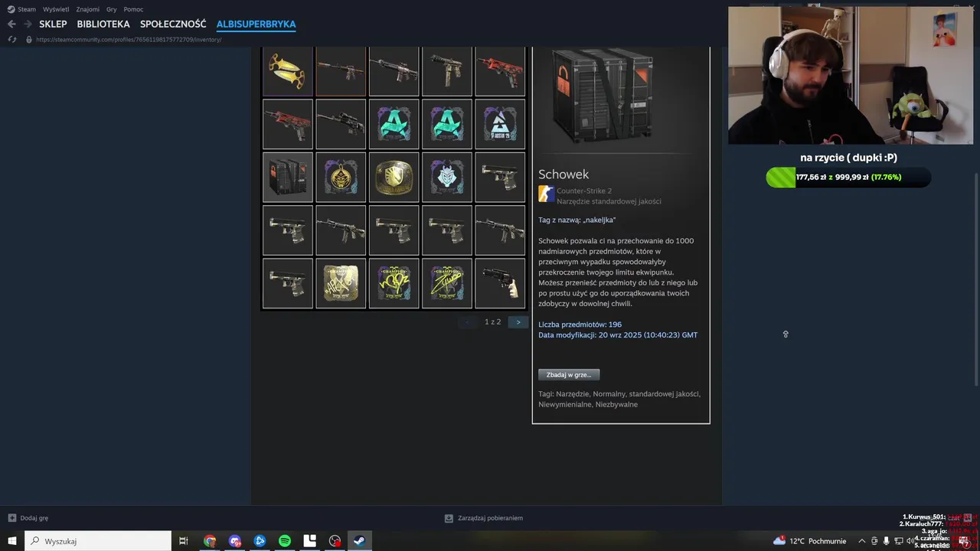Select the ZywOo Champion autograph sticker
The height and width of the screenshot is (551, 980).
click(447, 283)
